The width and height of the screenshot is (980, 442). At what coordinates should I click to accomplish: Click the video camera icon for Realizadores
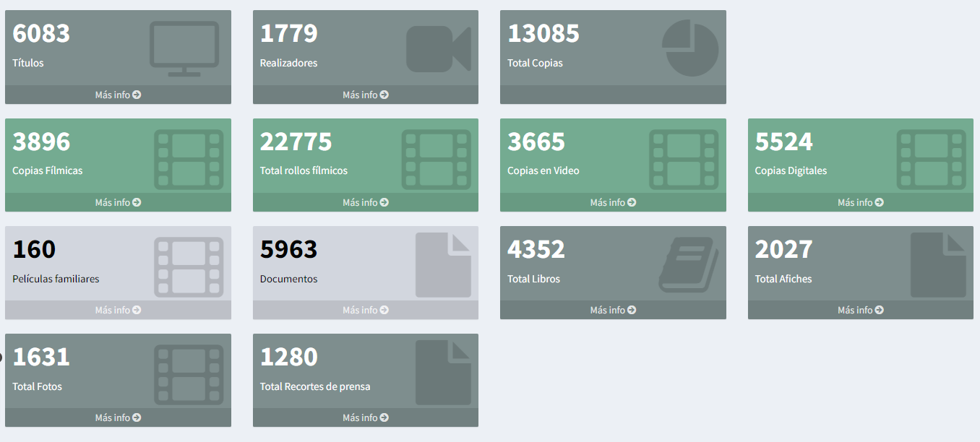pyautogui.click(x=438, y=49)
